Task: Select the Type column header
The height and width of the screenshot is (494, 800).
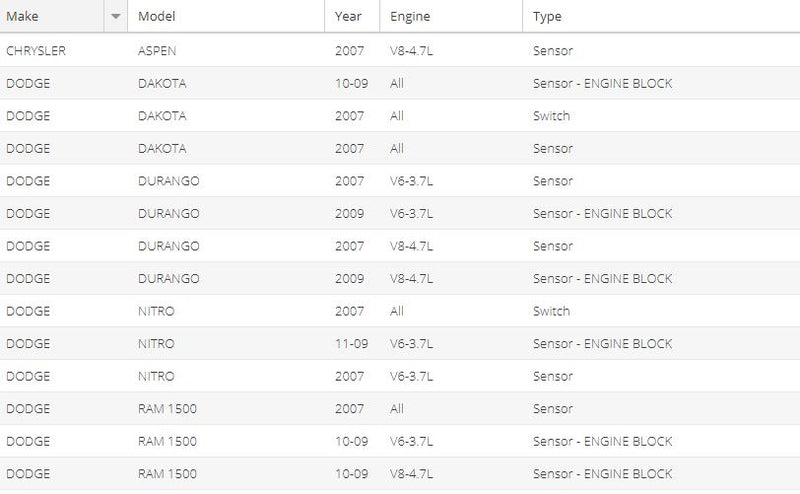Action: point(661,16)
